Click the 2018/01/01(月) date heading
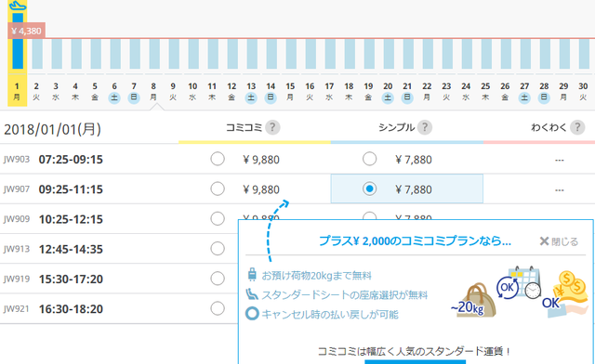This screenshot has width=595, height=364. [52, 129]
